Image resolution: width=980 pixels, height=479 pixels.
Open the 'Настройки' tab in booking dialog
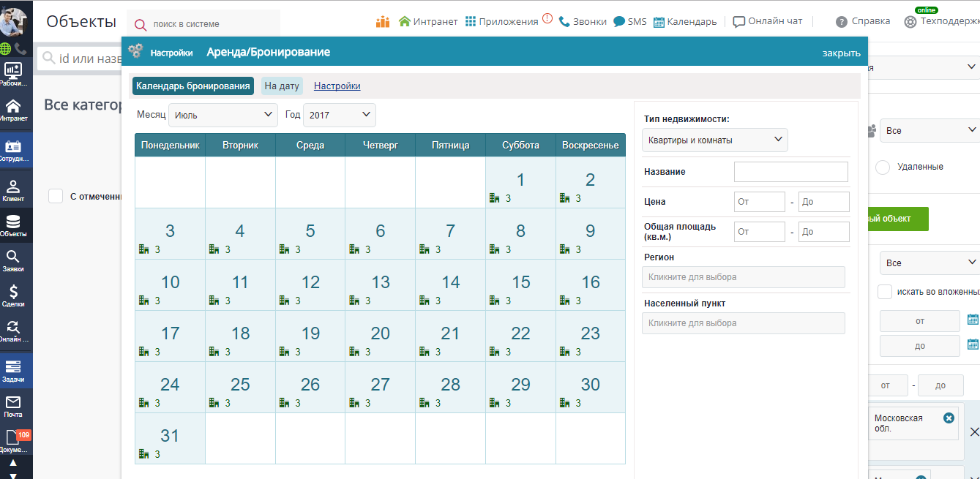(337, 86)
